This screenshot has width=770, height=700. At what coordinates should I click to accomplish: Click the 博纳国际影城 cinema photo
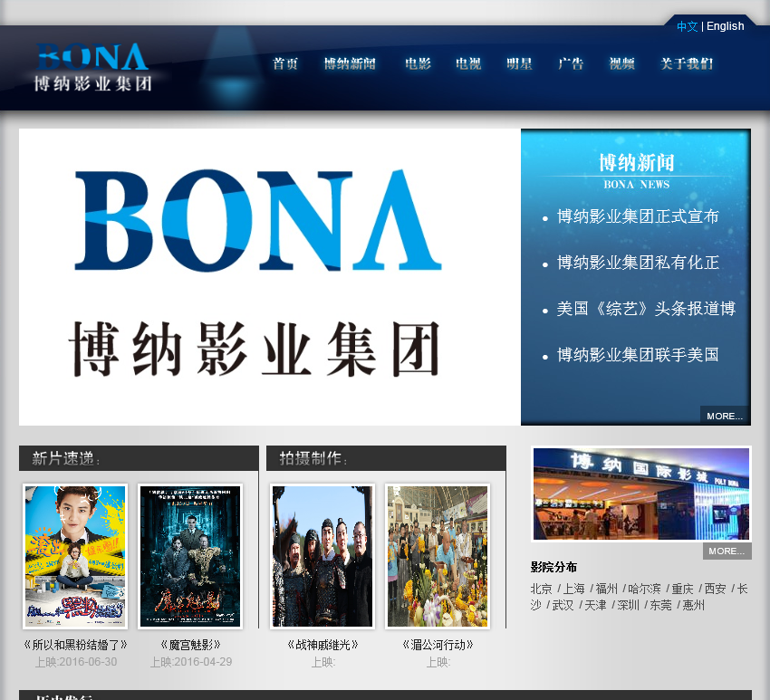(641, 494)
